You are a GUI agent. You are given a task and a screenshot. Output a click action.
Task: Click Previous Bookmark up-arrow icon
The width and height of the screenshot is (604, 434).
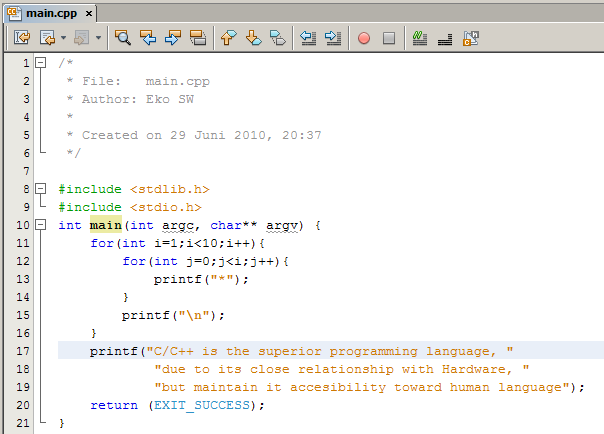[229, 38]
